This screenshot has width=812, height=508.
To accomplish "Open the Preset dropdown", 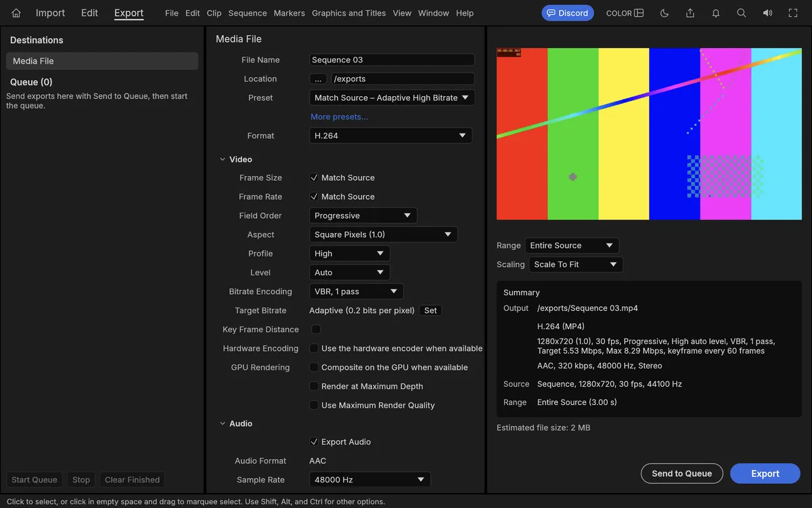I will click(x=392, y=98).
